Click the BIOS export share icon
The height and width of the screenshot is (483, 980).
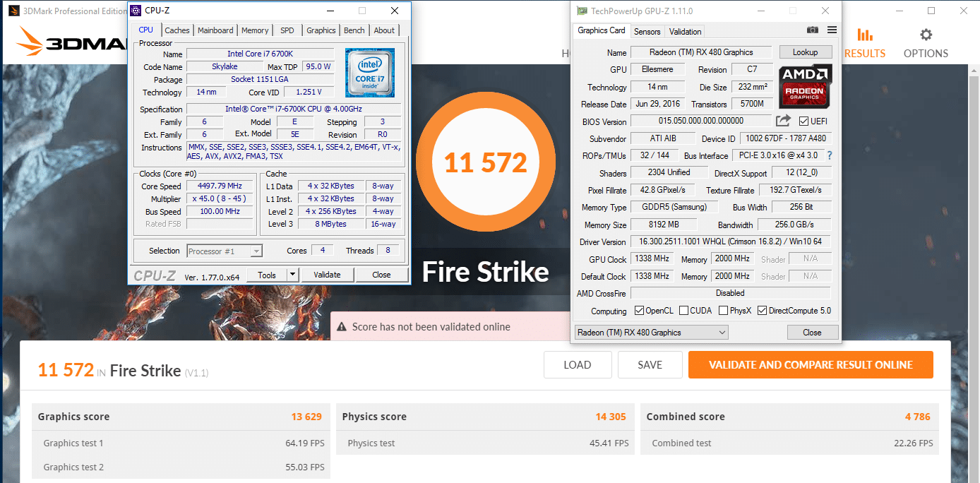coord(783,121)
